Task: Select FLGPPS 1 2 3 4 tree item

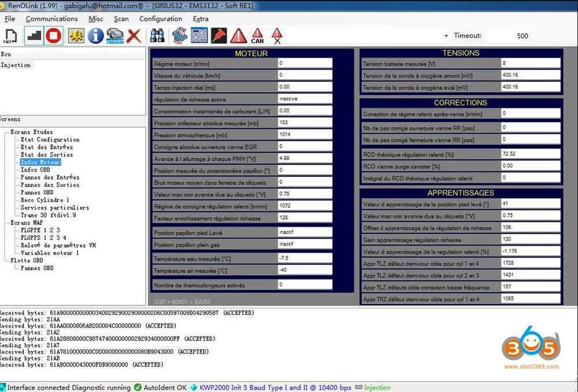Action: tap(43, 238)
